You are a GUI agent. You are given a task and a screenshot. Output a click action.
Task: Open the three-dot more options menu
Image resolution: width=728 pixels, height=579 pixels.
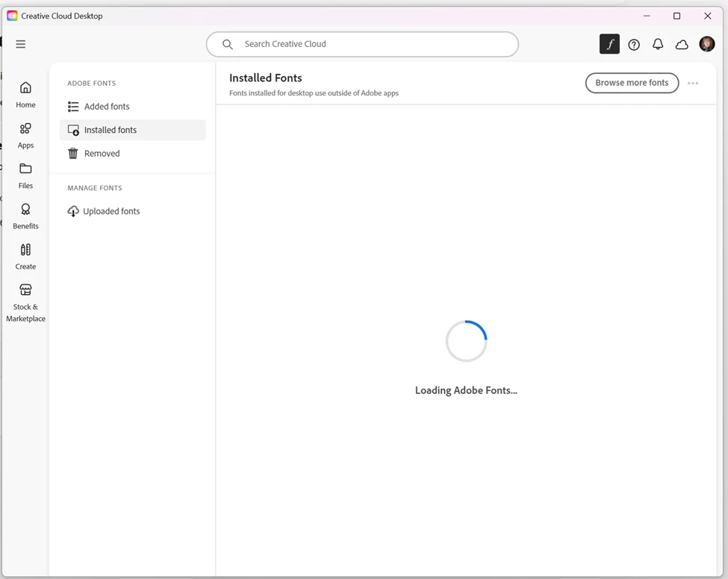click(x=693, y=83)
